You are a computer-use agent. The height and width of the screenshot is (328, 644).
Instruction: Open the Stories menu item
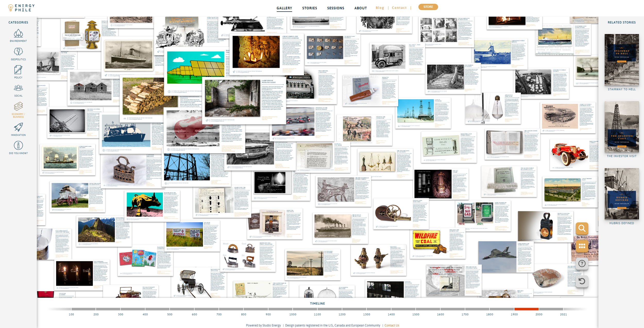click(309, 8)
